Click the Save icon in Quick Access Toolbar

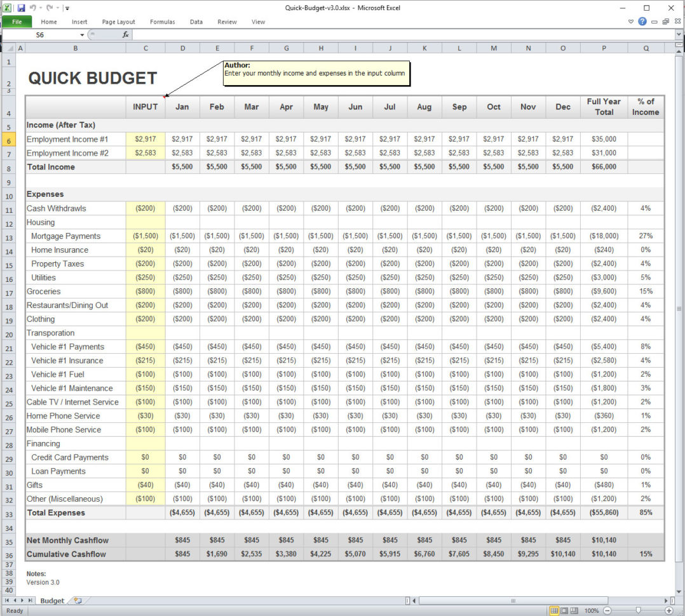[x=21, y=8]
